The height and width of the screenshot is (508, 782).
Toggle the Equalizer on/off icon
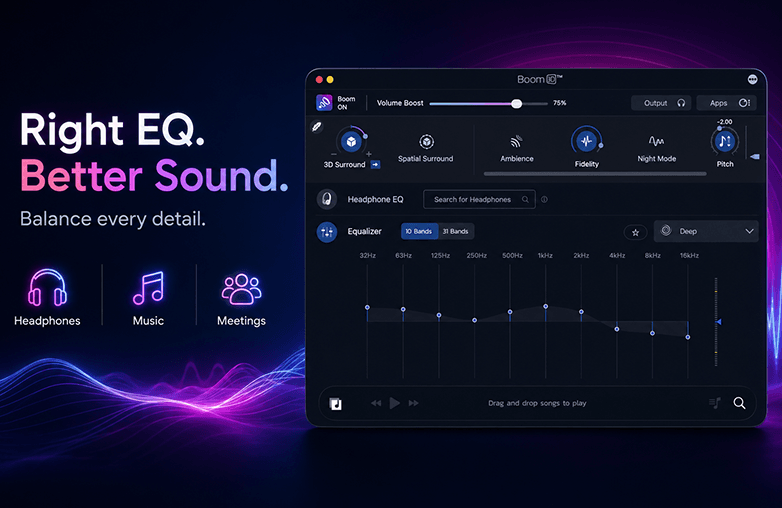coord(327,232)
